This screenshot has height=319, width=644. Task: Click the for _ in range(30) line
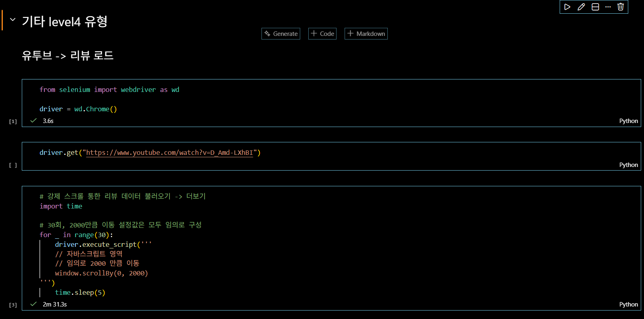(x=76, y=235)
